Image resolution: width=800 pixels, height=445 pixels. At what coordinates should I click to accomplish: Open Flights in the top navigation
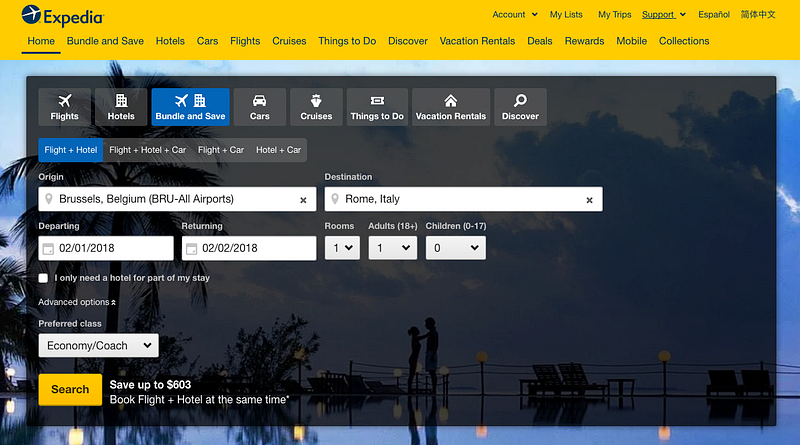pos(245,41)
